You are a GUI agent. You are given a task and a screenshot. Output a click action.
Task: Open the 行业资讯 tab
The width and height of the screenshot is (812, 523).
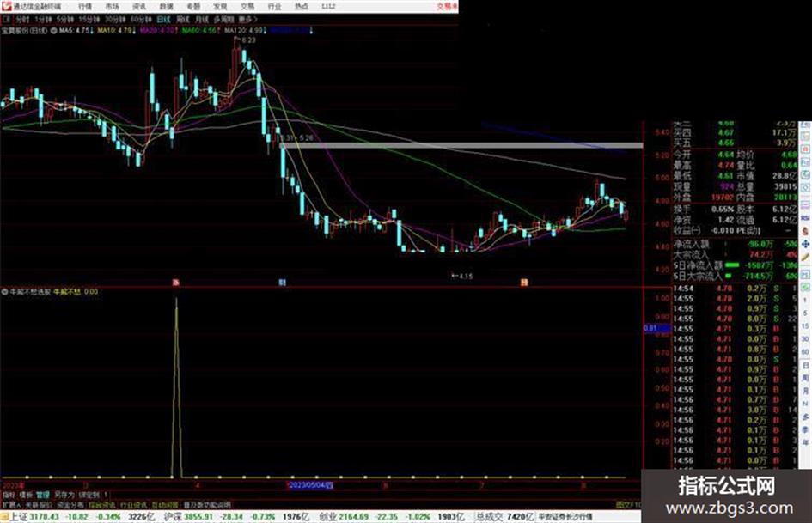pyautogui.click(x=133, y=504)
